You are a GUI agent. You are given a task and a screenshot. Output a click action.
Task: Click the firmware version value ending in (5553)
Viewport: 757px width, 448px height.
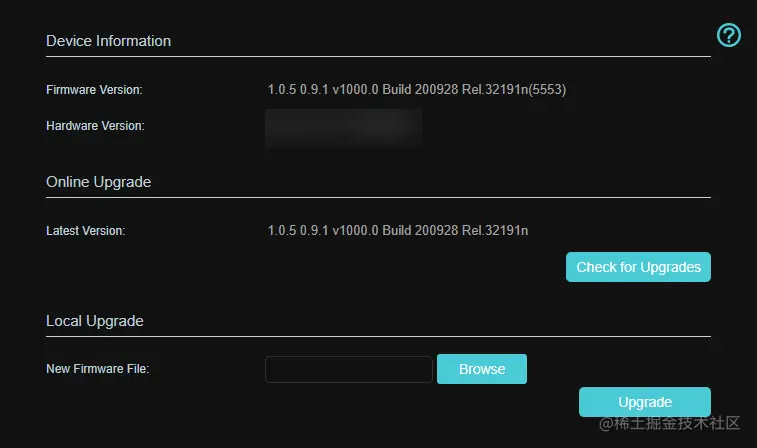click(417, 90)
